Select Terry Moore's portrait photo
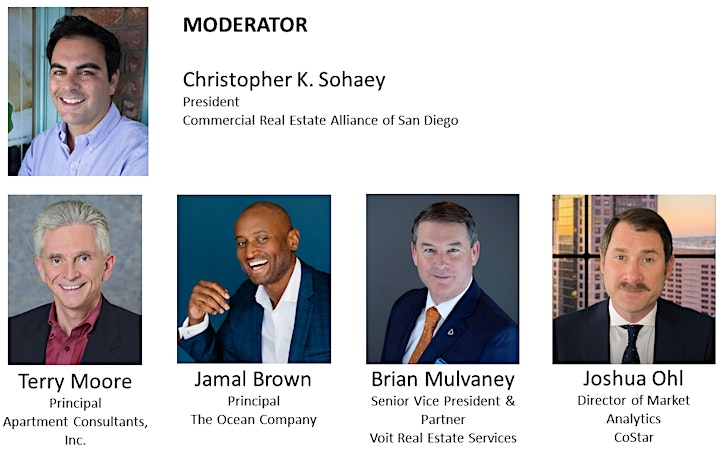The height and width of the screenshot is (449, 720). (75, 280)
